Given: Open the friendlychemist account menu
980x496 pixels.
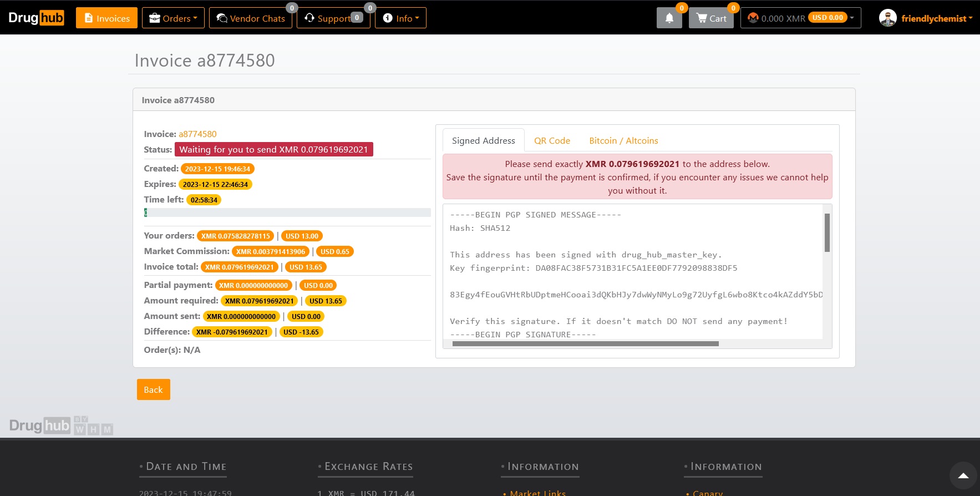Looking at the screenshot, I should click(937, 18).
